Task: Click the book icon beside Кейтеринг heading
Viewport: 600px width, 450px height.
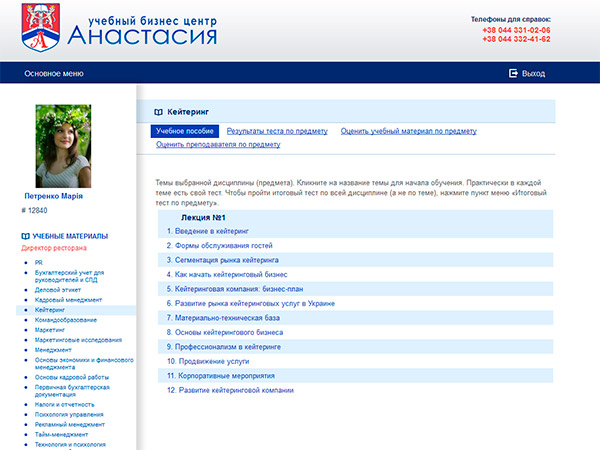Action: [158, 113]
